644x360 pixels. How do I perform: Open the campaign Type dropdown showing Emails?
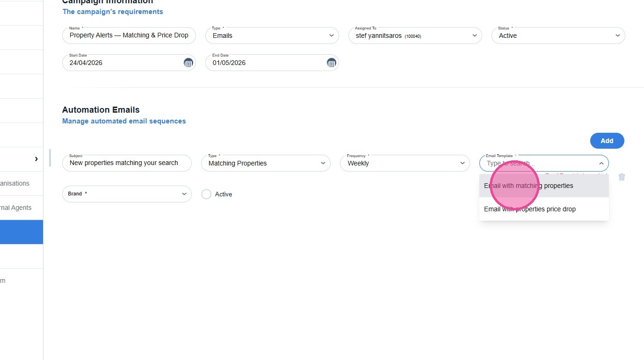tap(272, 36)
